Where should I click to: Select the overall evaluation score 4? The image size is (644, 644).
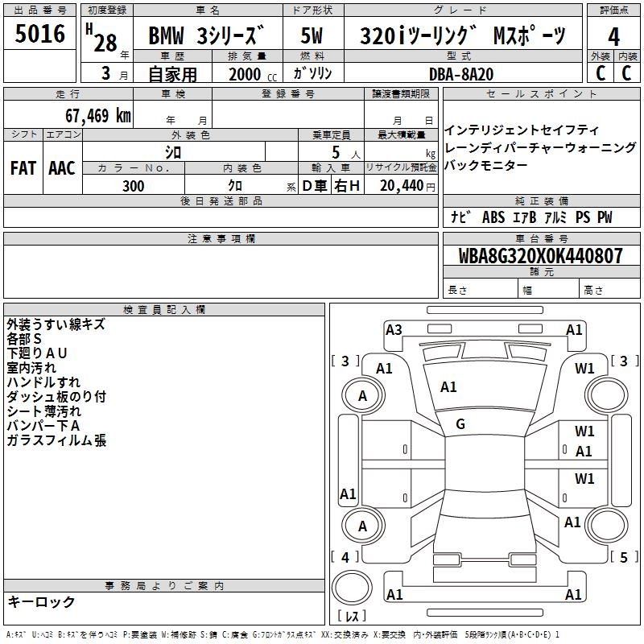click(x=613, y=36)
